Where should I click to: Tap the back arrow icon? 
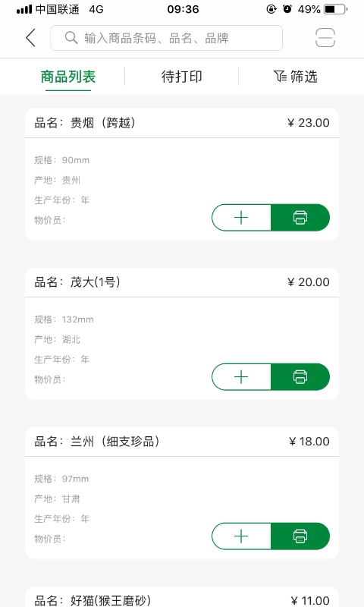coord(30,38)
